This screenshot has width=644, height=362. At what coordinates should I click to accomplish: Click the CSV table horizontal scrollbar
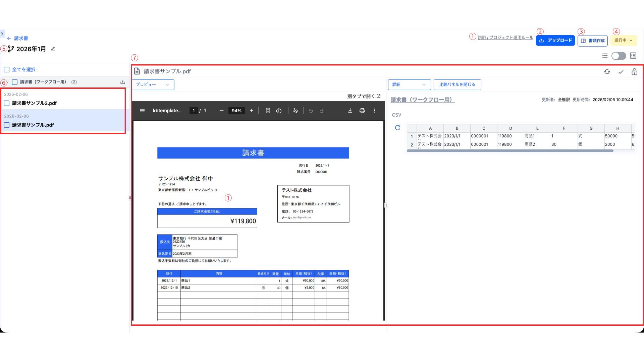point(510,151)
